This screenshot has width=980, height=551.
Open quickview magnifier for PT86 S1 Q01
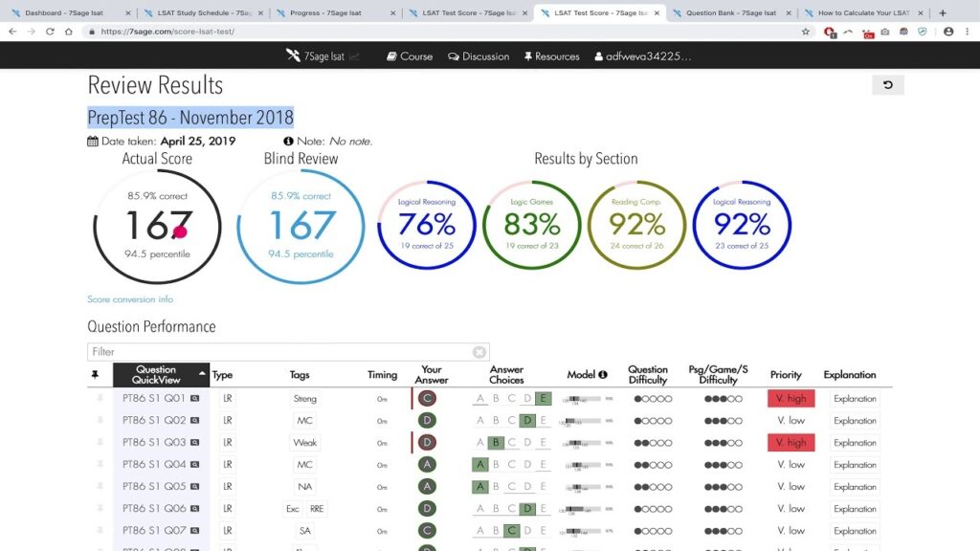pyautogui.click(x=195, y=399)
